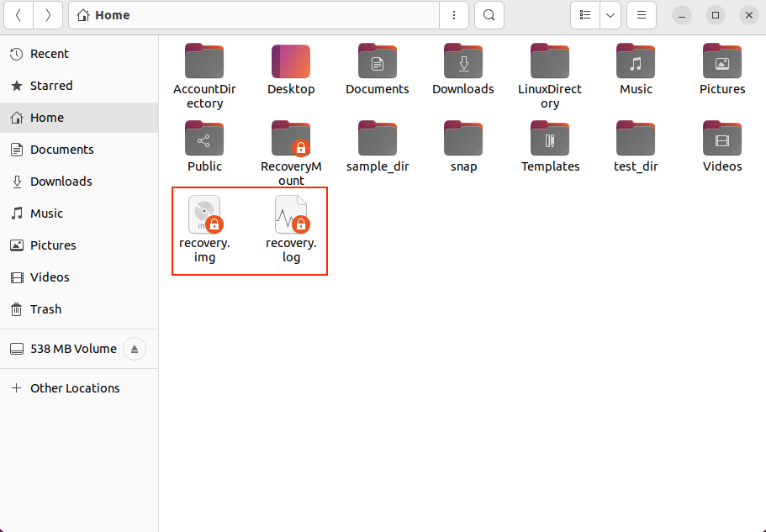Viewport: 766px width, 532px height.
Task: Maximize the Files window
Action: click(716, 16)
